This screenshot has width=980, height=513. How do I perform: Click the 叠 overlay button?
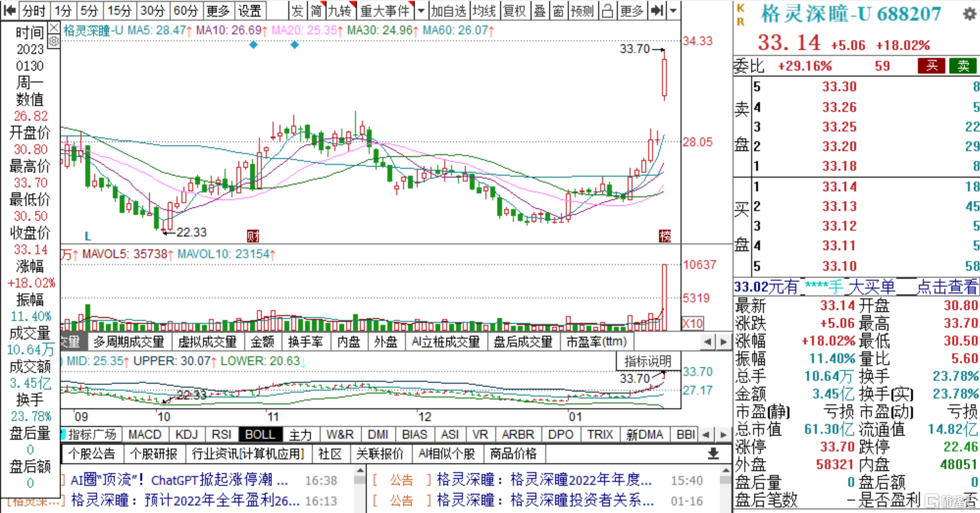click(539, 10)
